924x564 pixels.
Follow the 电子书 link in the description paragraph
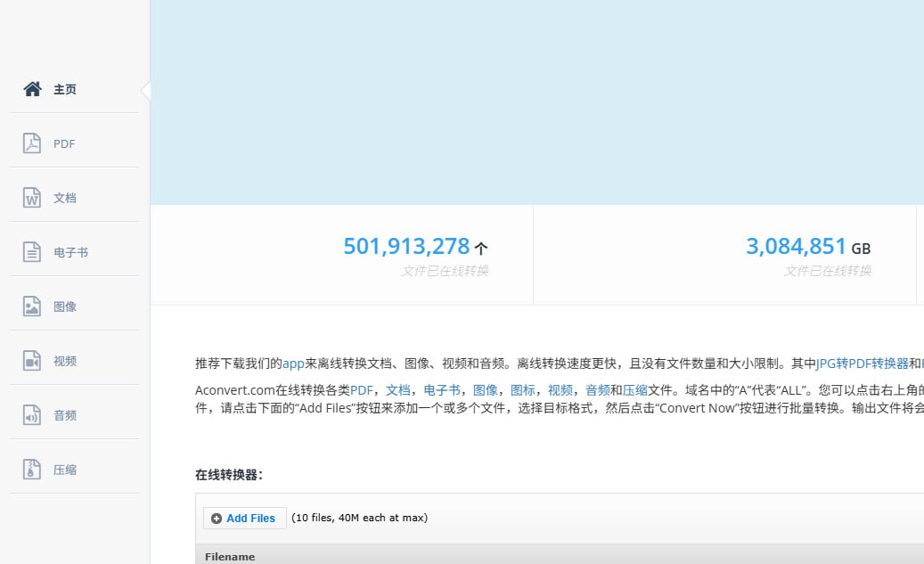(441, 390)
